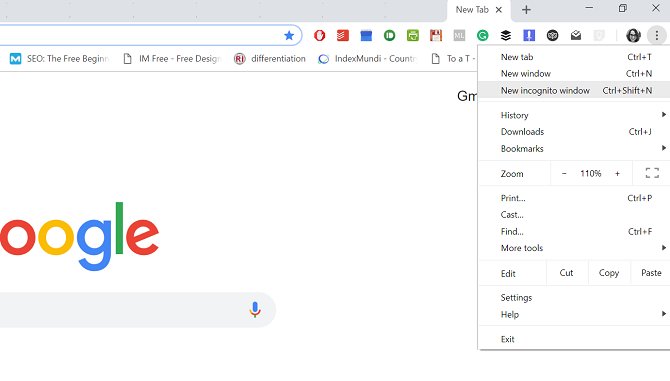
Task: Open the red Adblock stop-hand extension
Action: point(319,35)
